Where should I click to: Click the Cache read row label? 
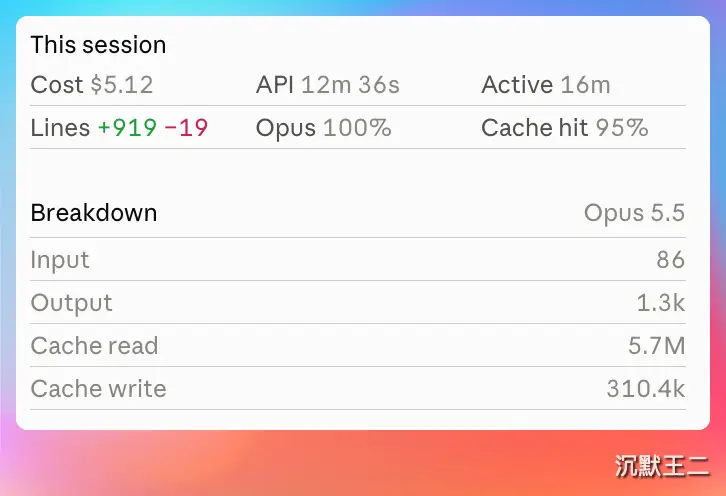[94, 346]
